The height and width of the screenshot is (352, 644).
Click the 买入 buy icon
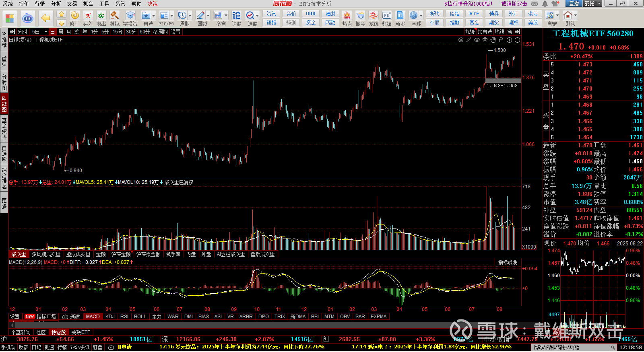pos(88,19)
